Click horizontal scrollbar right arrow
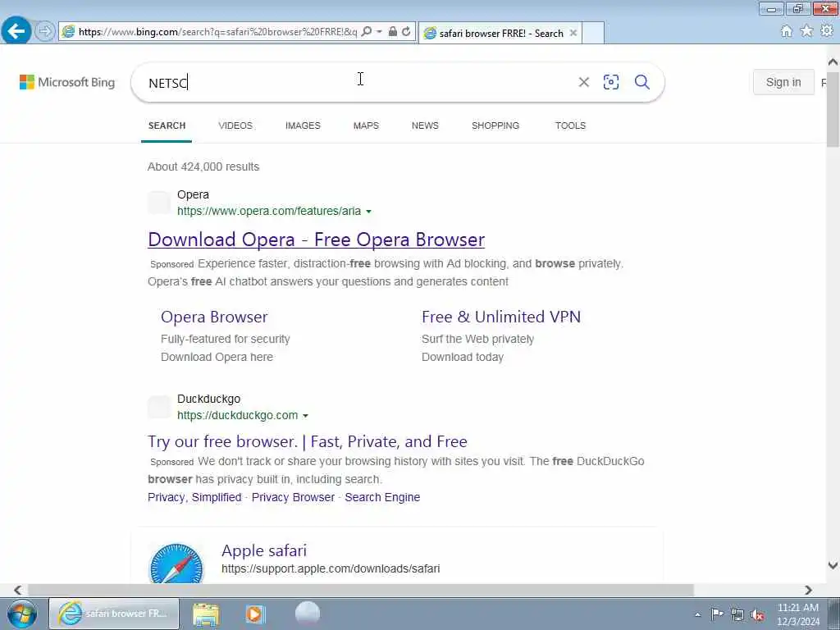Viewport: 840px width, 630px height. 808,590
